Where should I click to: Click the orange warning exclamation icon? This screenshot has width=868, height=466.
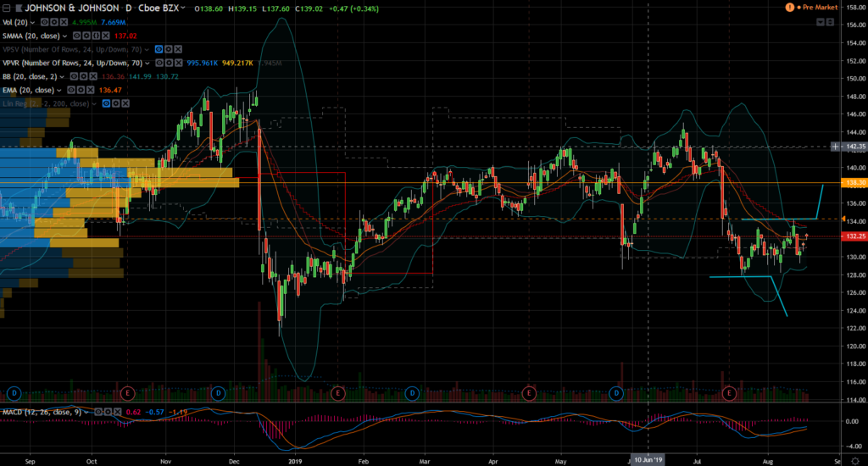pos(790,7)
